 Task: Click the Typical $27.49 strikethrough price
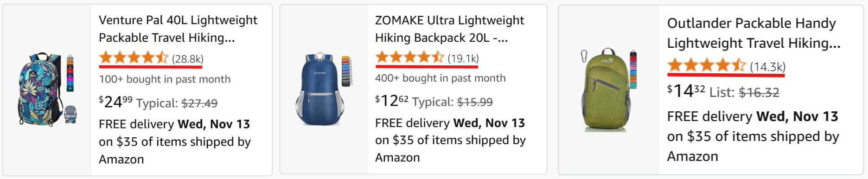[x=177, y=103]
